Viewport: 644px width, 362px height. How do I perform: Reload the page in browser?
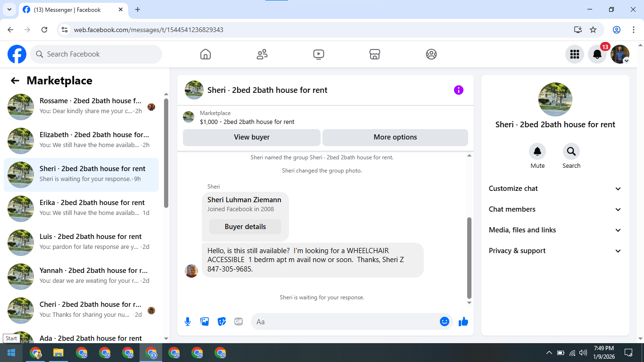[x=44, y=30]
